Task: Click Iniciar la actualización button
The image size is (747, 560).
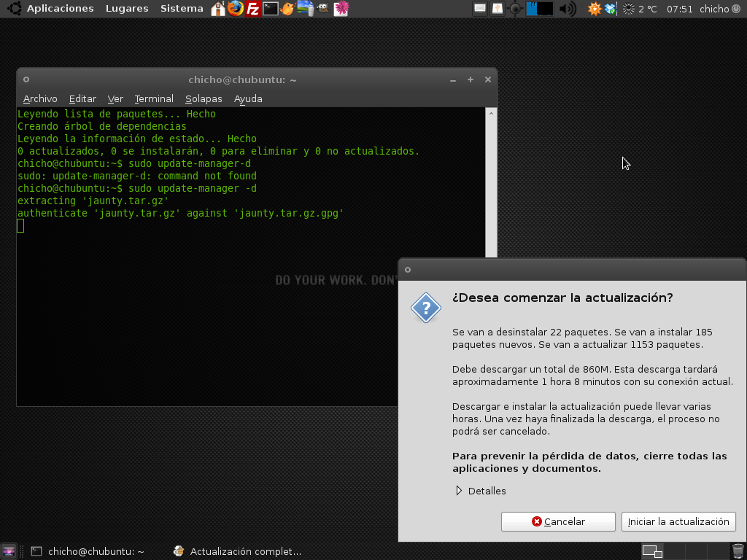Action: [x=678, y=522]
